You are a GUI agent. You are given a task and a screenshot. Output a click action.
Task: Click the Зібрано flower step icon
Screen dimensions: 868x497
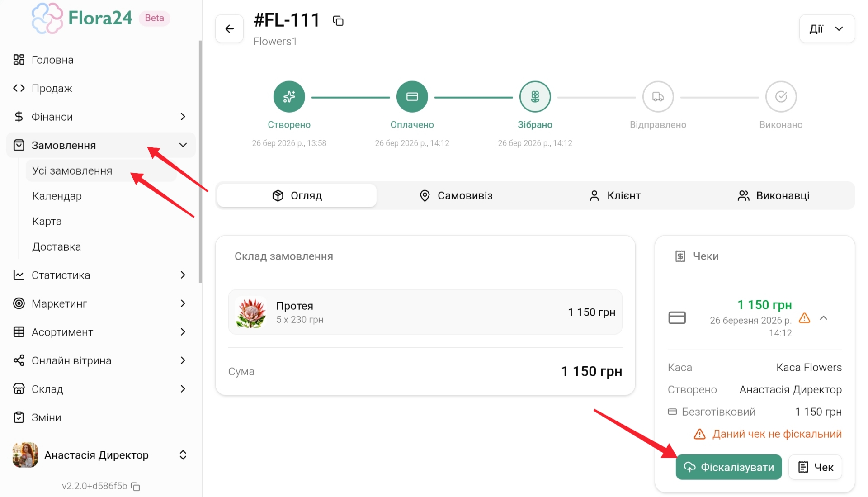535,97
